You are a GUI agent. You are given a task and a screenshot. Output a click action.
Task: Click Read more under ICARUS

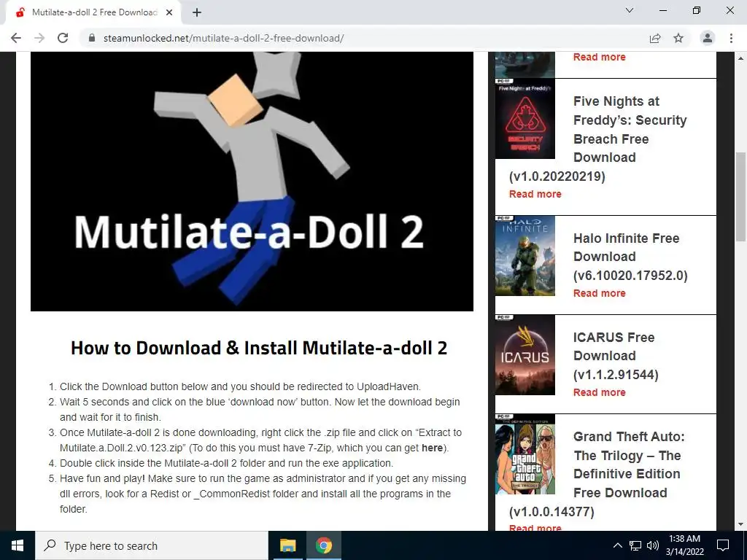click(x=600, y=392)
